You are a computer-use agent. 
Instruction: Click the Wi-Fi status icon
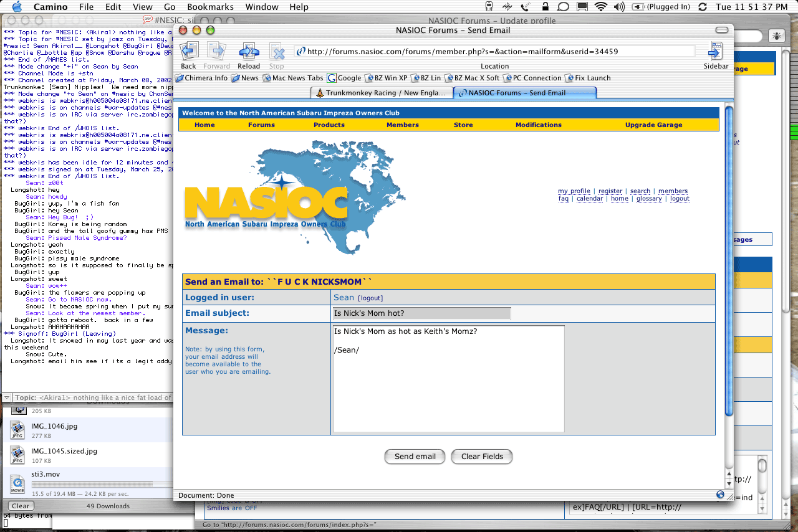tap(601, 7)
